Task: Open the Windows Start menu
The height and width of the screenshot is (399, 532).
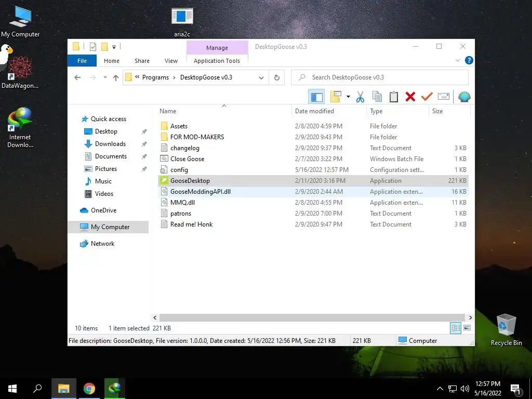Action: click(12, 389)
